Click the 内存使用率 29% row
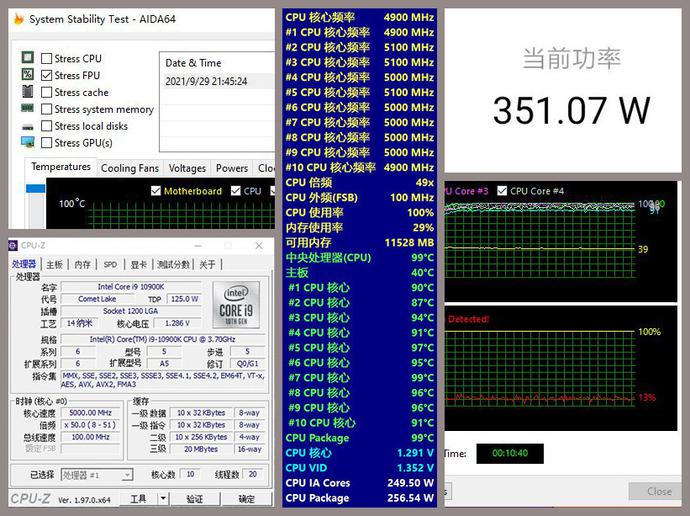 coord(360,227)
